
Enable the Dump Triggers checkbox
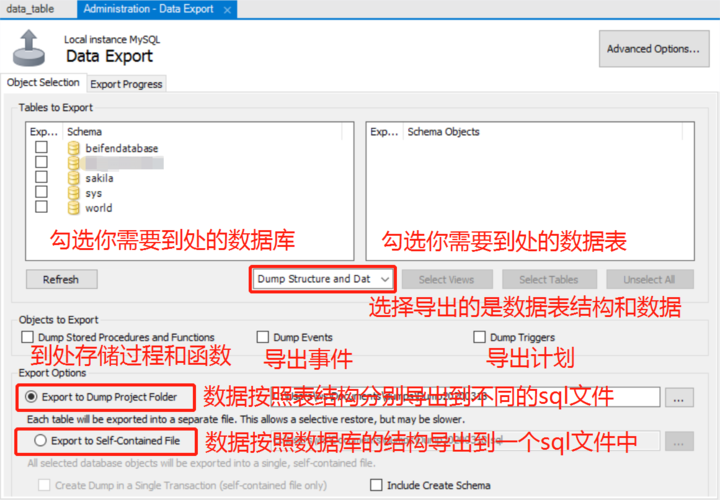coord(479,337)
